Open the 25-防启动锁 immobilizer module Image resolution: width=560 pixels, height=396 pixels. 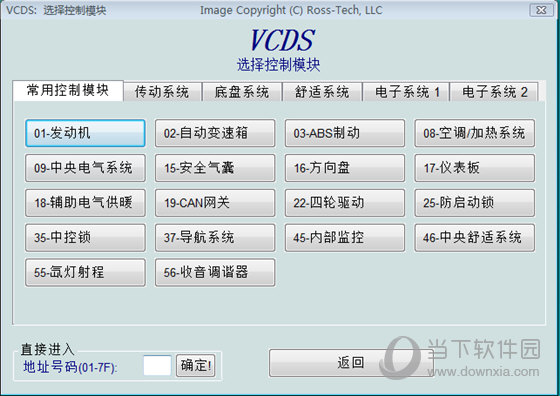tap(475, 203)
